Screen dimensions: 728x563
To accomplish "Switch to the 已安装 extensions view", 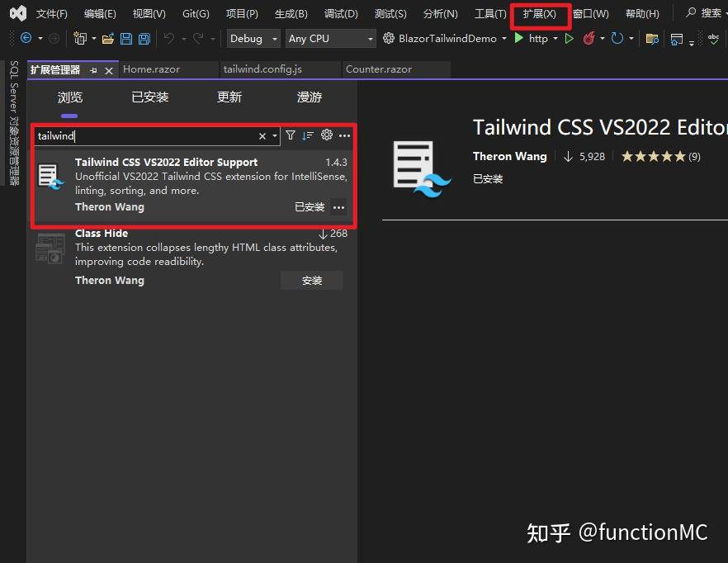I will [149, 97].
